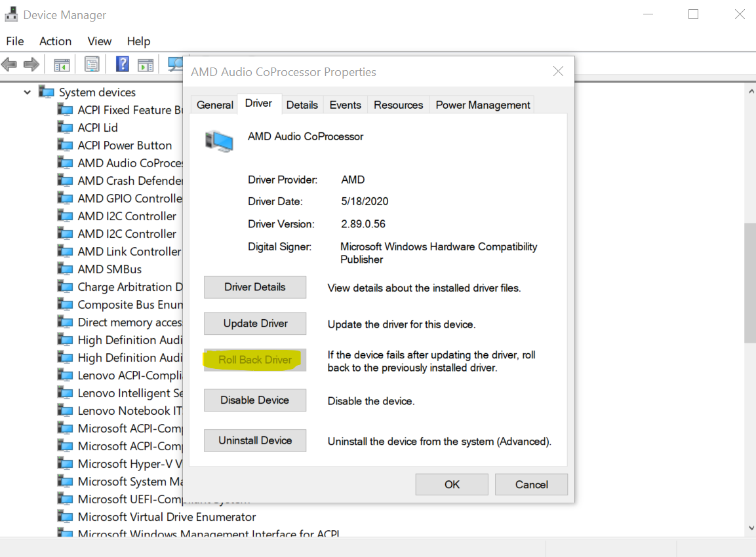The width and height of the screenshot is (756, 557).
Task: Click the Digital Signer publisher text
Action: [x=439, y=253]
